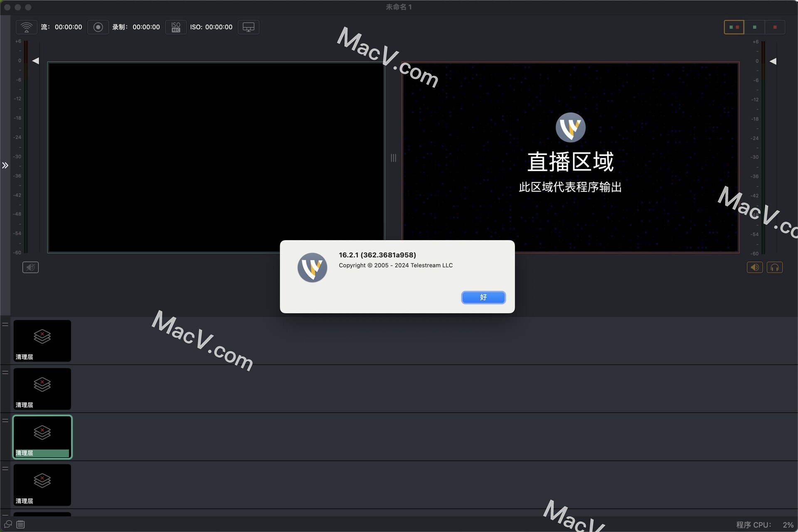The height and width of the screenshot is (532, 798).
Task: Click the third layer's handle bars
Action: coord(5,421)
